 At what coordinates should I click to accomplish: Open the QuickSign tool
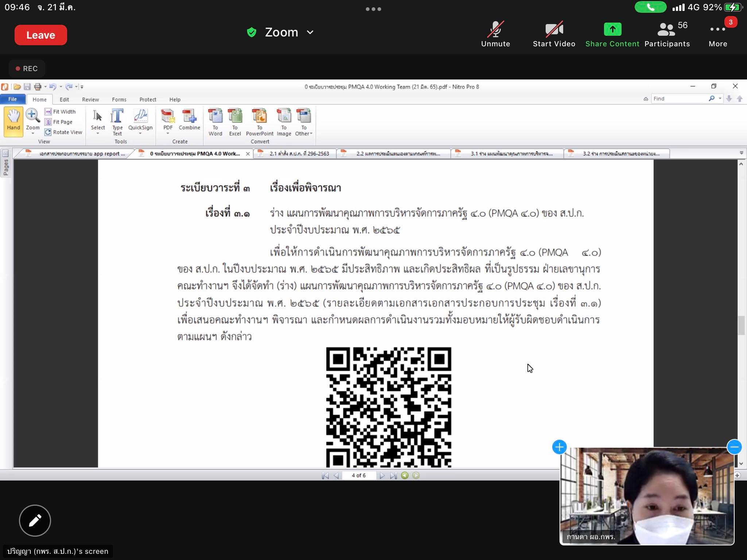(x=140, y=120)
